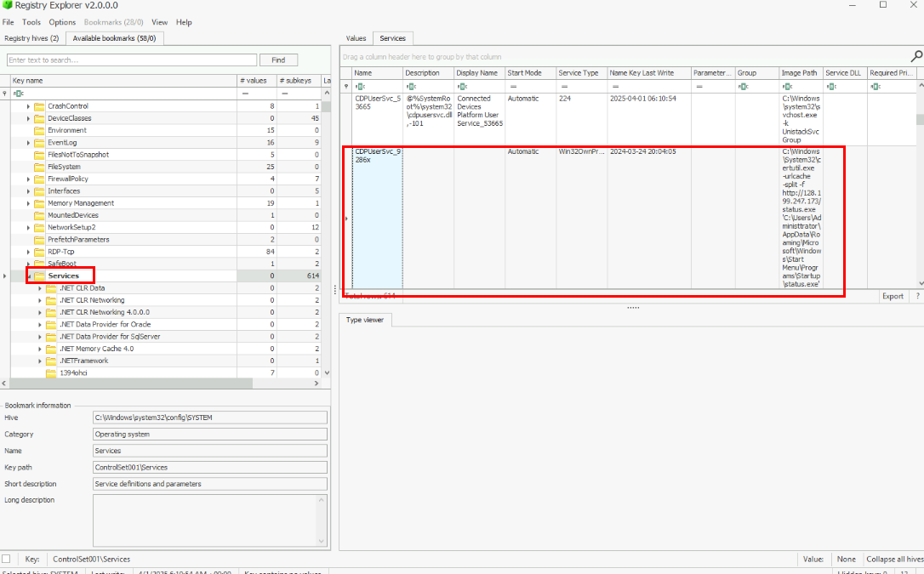The image size is (924, 574).
Task: Click the Find button
Action: (278, 60)
